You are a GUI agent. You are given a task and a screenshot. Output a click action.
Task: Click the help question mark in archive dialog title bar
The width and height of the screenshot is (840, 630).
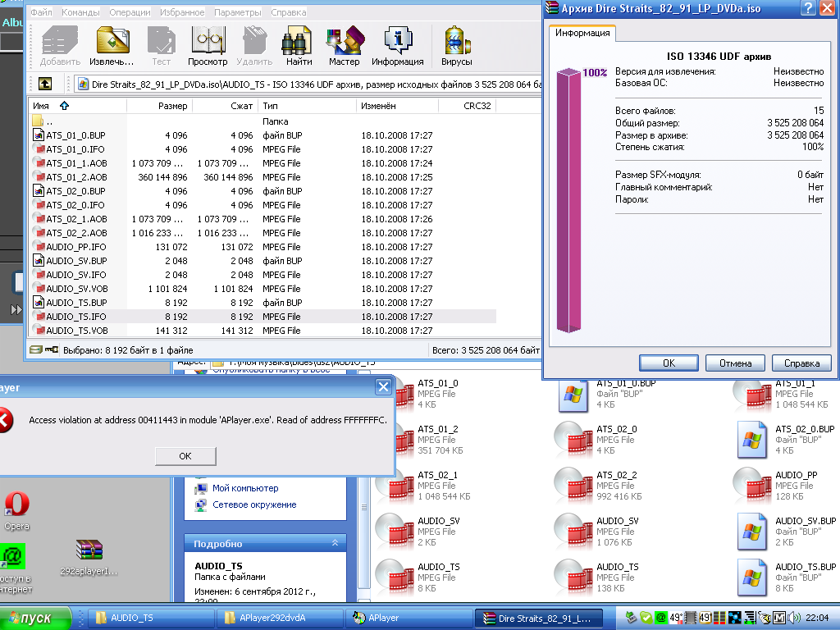808,8
